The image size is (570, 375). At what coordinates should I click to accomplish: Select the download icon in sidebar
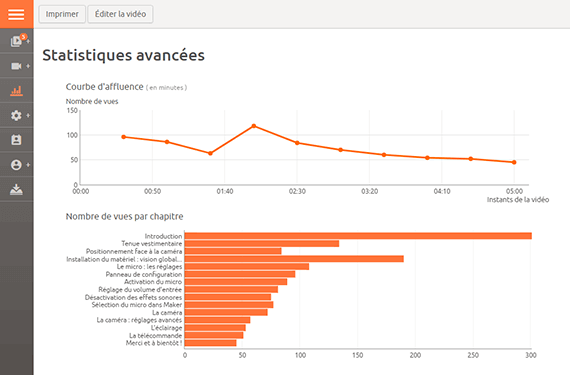(x=16, y=189)
